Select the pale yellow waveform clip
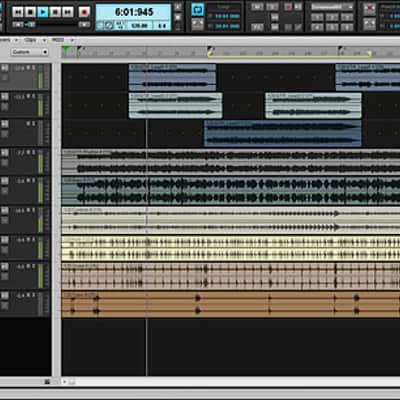The image size is (400, 400). click(x=231, y=248)
